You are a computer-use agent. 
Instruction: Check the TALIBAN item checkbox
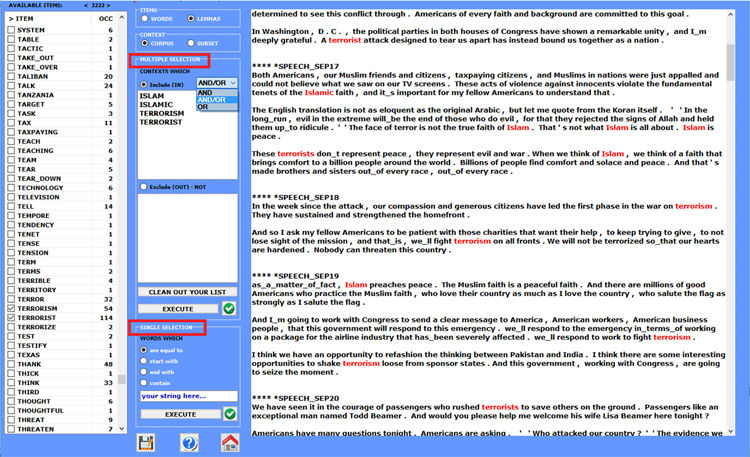pyautogui.click(x=11, y=76)
